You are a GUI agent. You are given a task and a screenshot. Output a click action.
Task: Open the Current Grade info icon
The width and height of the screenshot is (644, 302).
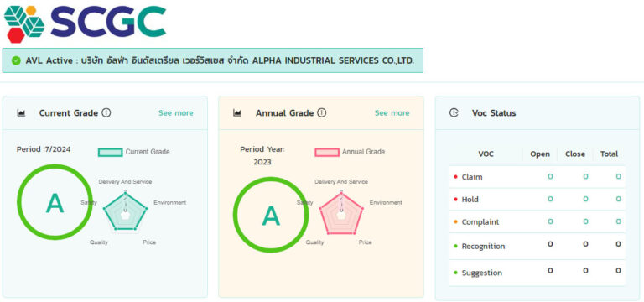tap(106, 112)
